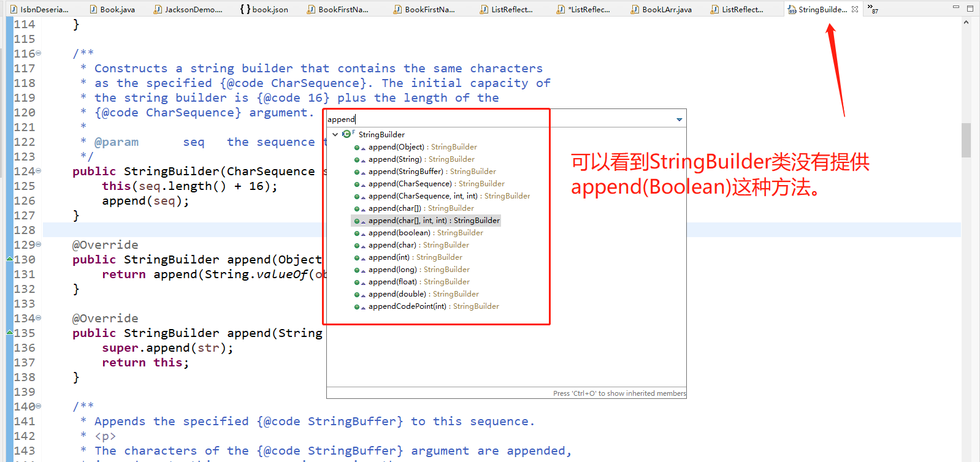Close the StringBuilde... editor tab
The image size is (980, 462).
855,9
